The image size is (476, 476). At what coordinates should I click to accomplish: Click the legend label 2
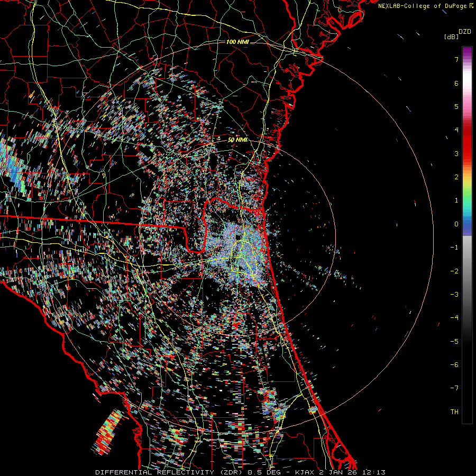click(x=456, y=177)
